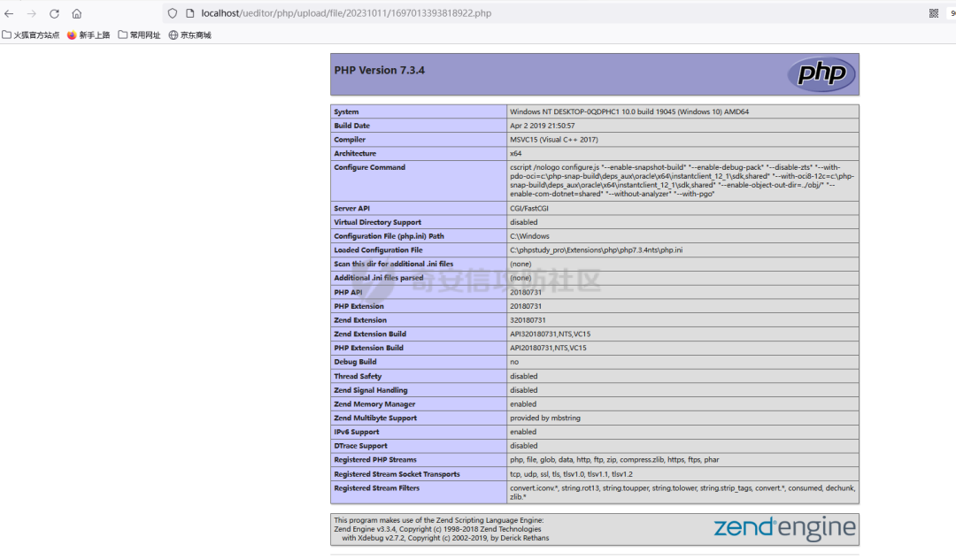Click the shield tracking protection icon
The height and width of the screenshot is (560, 956).
pyautogui.click(x=173, y=13)
